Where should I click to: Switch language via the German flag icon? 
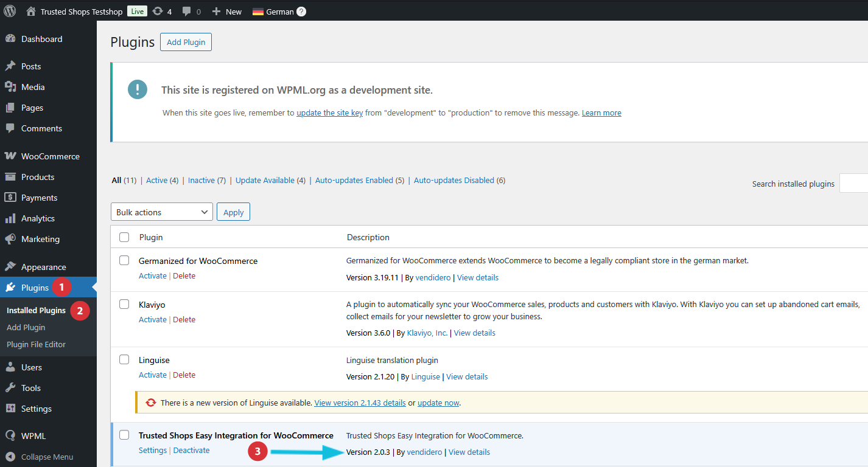pos(257,11)
